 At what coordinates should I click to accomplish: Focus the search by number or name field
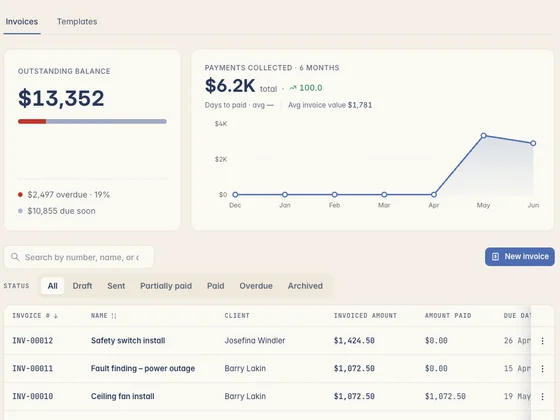(x=79, y=257)
